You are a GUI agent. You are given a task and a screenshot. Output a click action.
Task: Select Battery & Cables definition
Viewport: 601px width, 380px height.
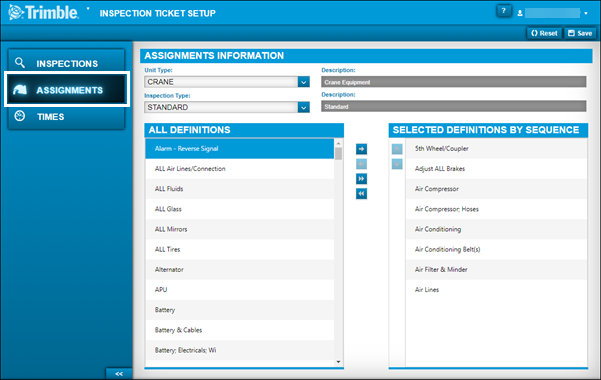tap(240, 330)
